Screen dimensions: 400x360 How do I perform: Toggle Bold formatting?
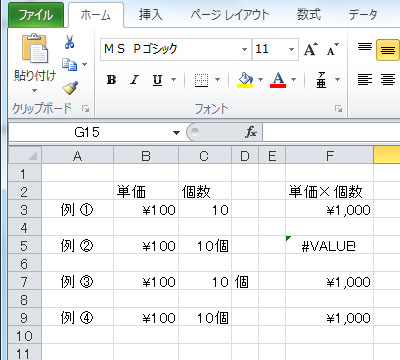coord(111,80)
